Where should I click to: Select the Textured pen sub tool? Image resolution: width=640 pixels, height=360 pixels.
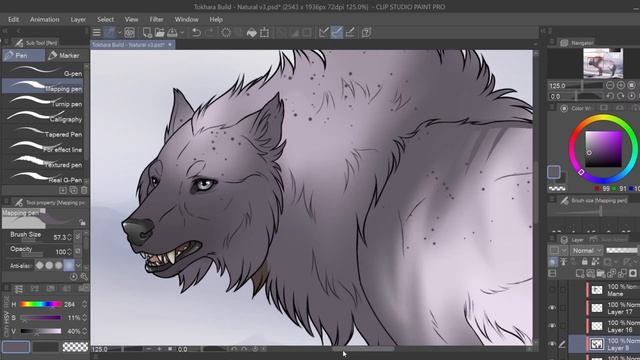click(x=43, y=163)
